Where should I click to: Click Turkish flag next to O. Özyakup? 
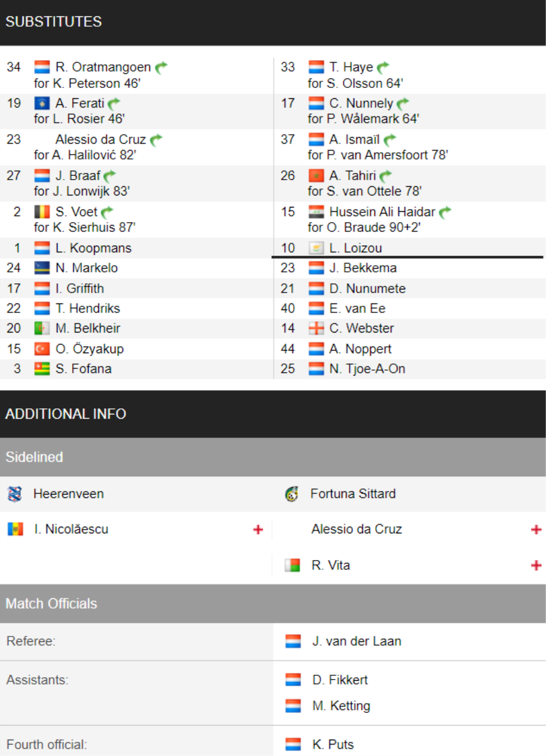tap(42, 349)
